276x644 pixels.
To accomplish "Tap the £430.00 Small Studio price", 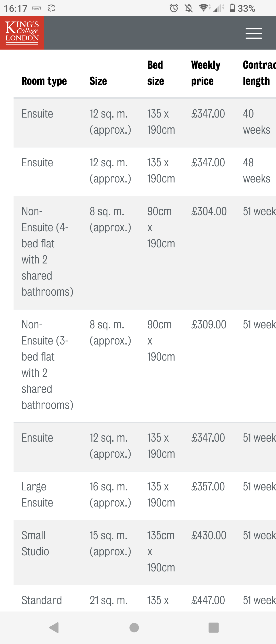I will click(209, 536).
